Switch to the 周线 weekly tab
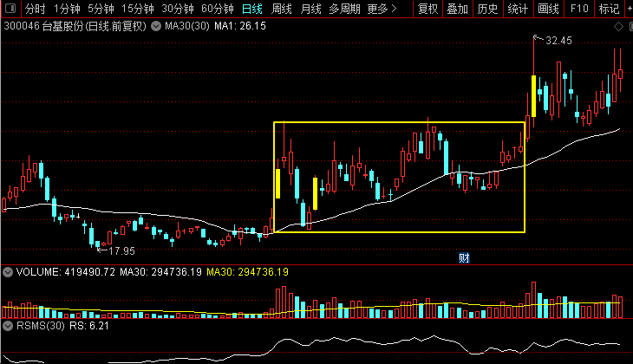Viewport: 633px width, 364px height. [282, 9]
